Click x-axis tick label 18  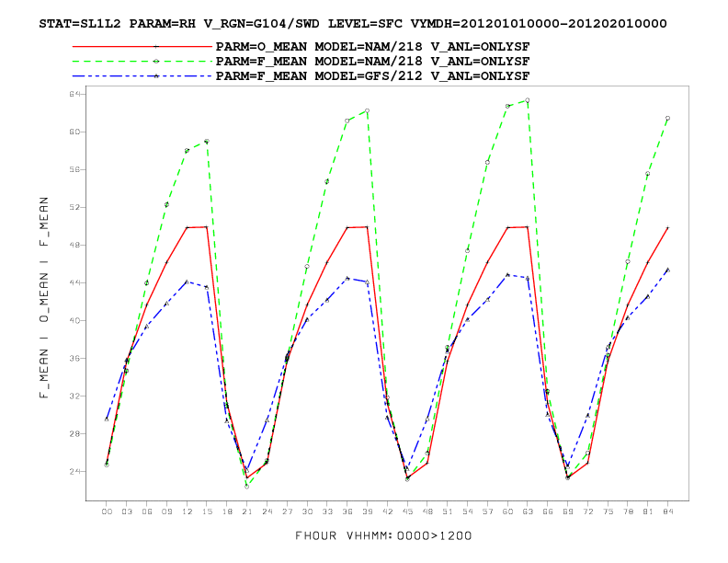tap(227, 511)
